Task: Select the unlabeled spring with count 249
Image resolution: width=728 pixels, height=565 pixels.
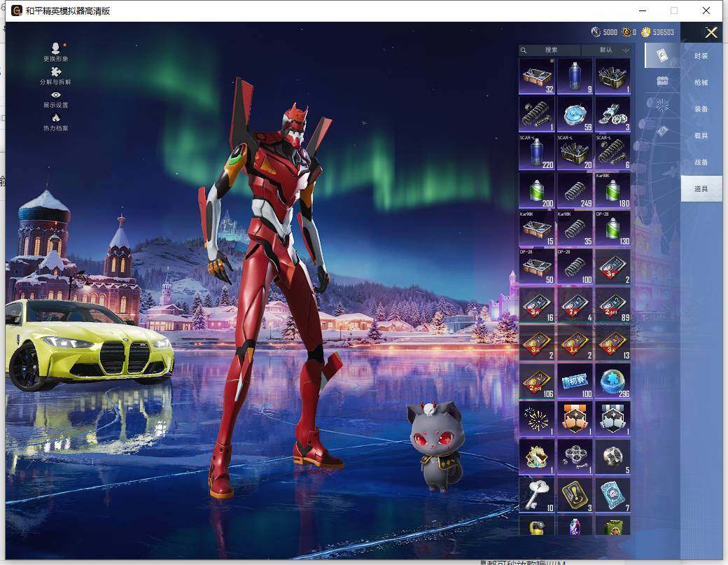Action: click(x=575, y=190)
